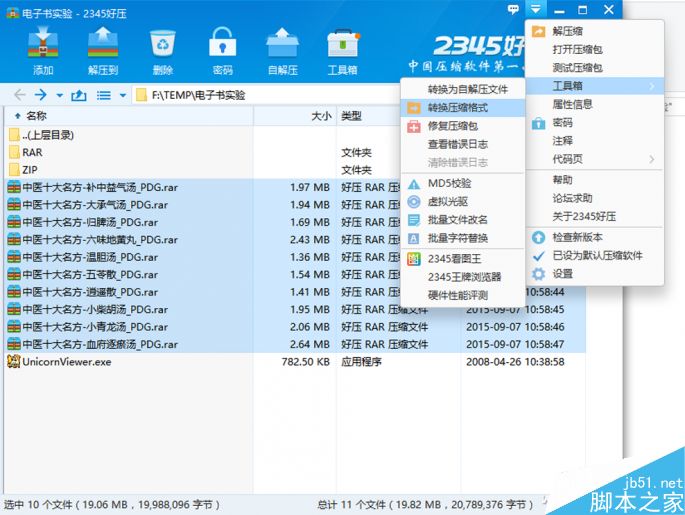Choose 打开压缩包 in the main menu
The width and height of the screenshot is (685, 515).
click(x=595, y=49)
